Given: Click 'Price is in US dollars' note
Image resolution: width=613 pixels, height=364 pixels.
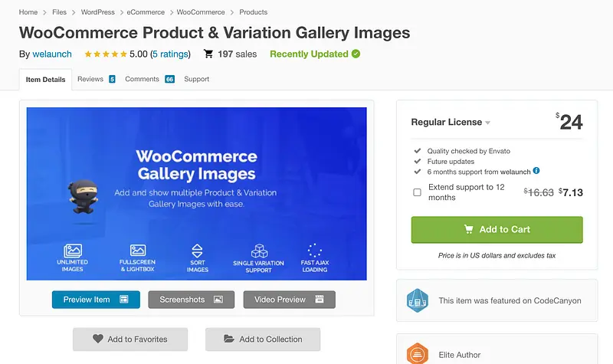Looking at the screenshot, I should (497, 255).
